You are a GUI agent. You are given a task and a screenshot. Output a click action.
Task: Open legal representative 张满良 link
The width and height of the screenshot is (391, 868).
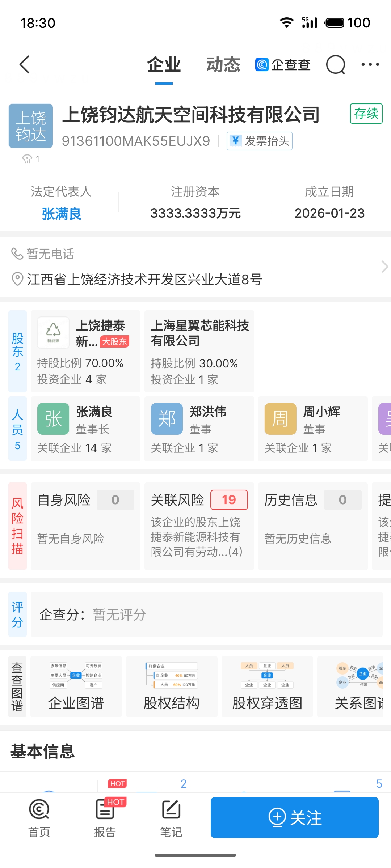pyautogui.click(x=61, y=213)
